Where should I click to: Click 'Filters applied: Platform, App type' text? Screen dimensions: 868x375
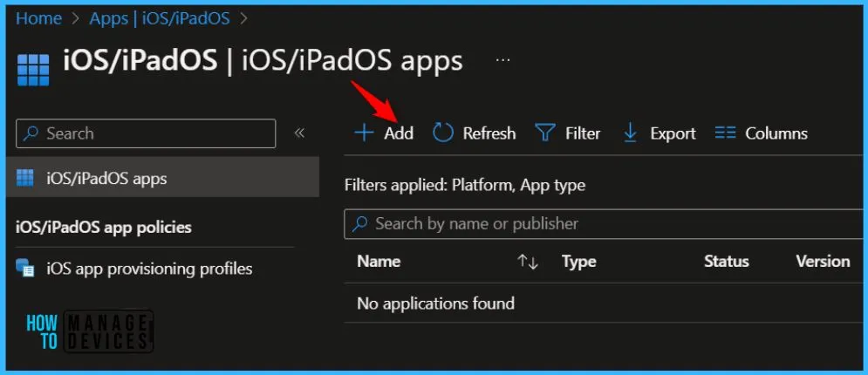tap(464, 185)
